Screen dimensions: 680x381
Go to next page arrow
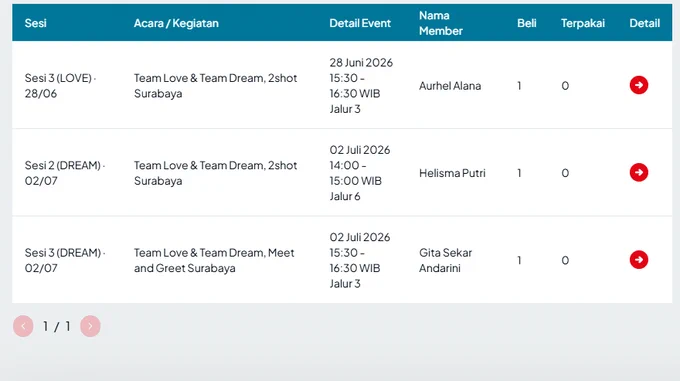pyautogui.click(x=90, y=326)
